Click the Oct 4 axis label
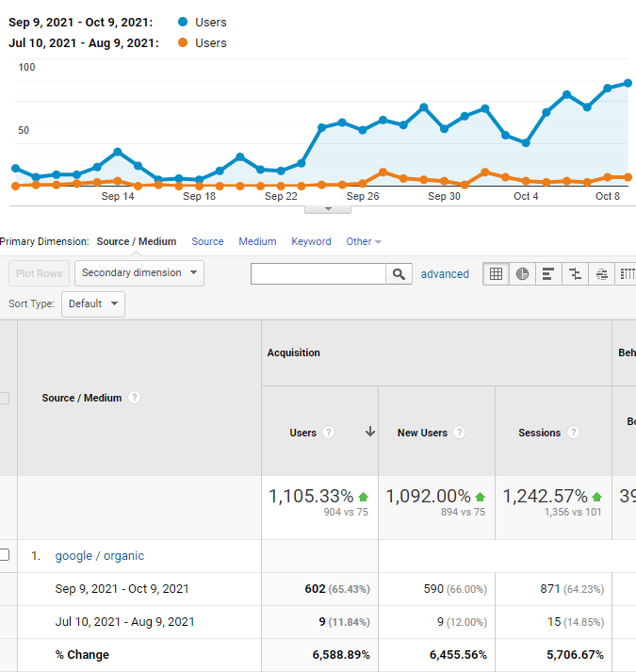Screen dimensions: 636x672 point(526,196)
